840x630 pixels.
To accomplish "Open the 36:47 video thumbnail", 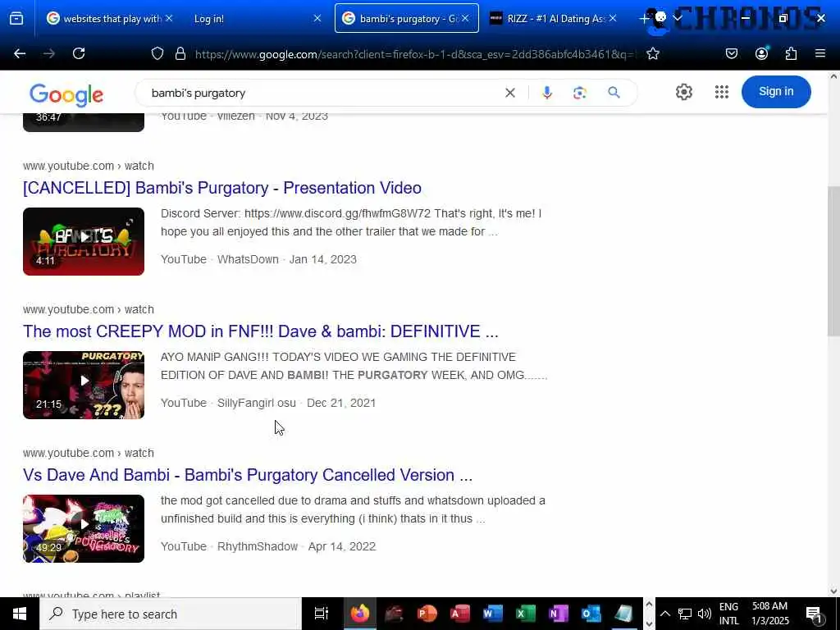I will (84, 123).
